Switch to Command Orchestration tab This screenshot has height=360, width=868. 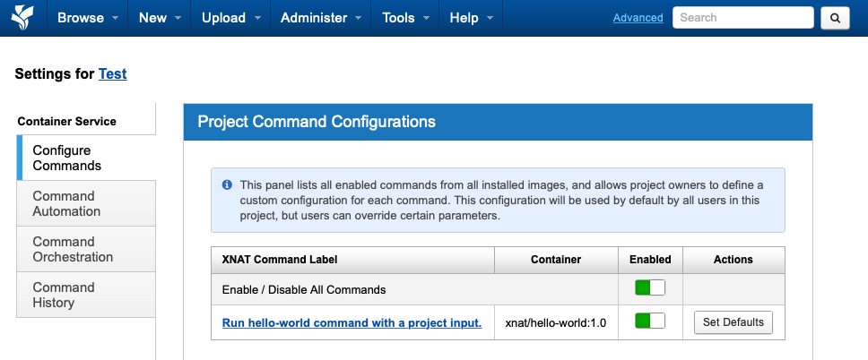click(x=86, y=249)
